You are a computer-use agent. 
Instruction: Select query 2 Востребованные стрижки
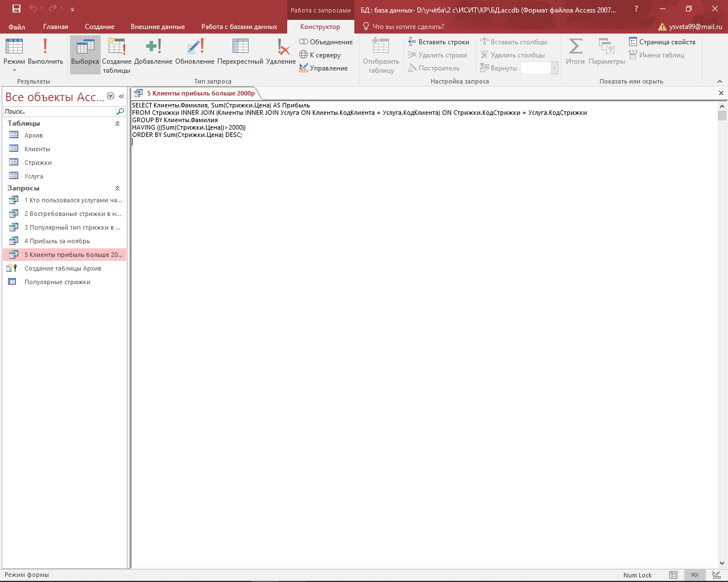coord(64,214)
